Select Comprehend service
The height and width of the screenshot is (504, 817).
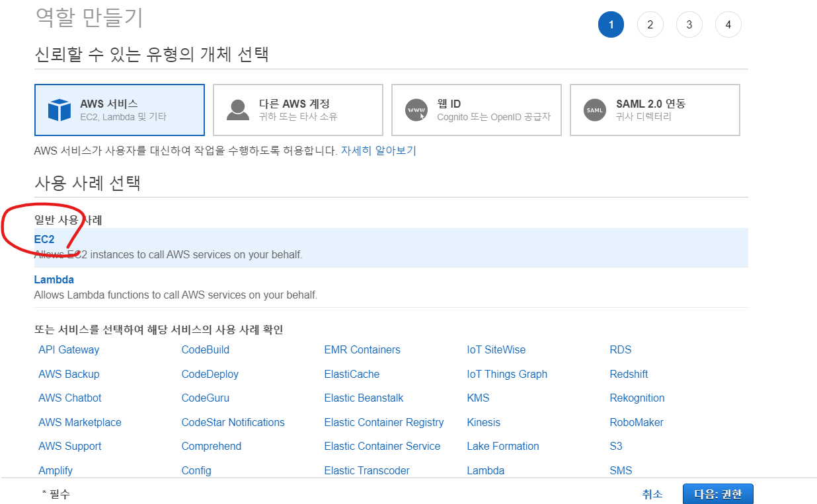[x=212, y=447]
